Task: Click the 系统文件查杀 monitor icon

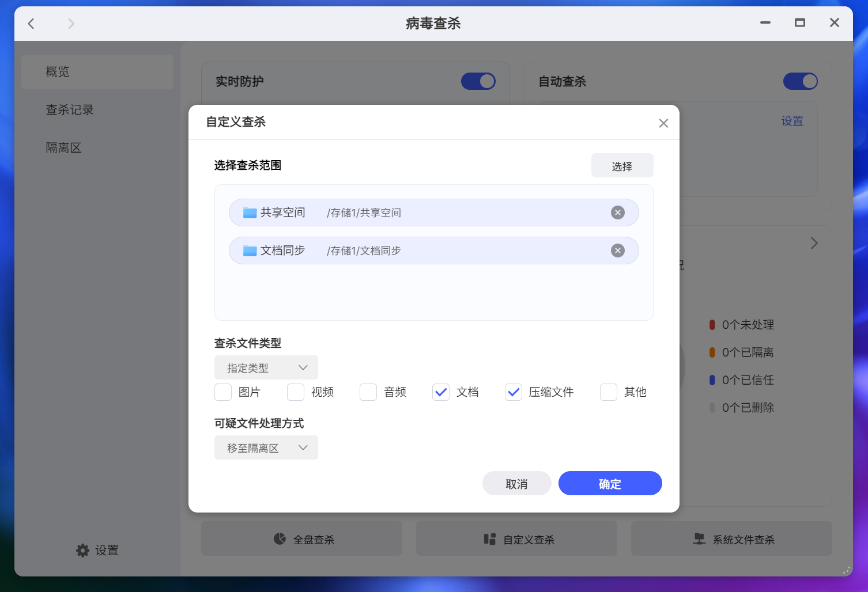Action: click(x=699, y=539)
